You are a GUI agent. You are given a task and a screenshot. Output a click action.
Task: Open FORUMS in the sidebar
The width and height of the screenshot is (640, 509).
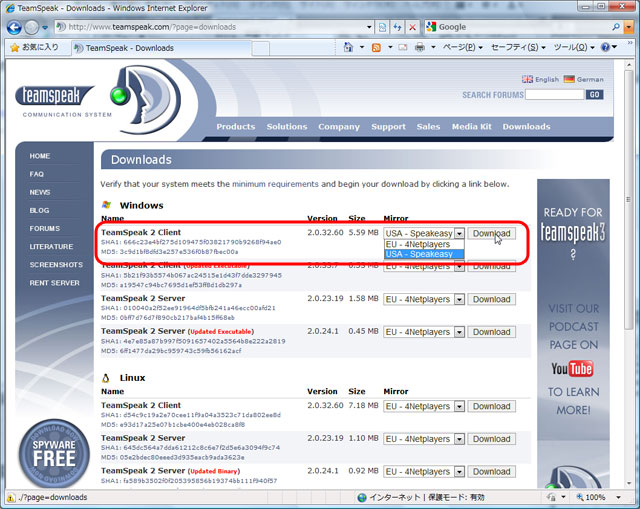[44, 229]
